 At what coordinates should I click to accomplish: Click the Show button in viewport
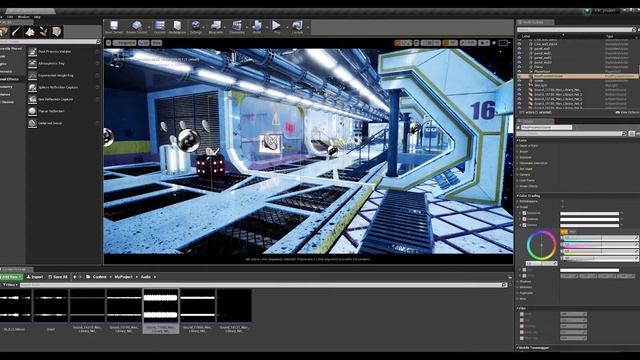tap(156, 42)
